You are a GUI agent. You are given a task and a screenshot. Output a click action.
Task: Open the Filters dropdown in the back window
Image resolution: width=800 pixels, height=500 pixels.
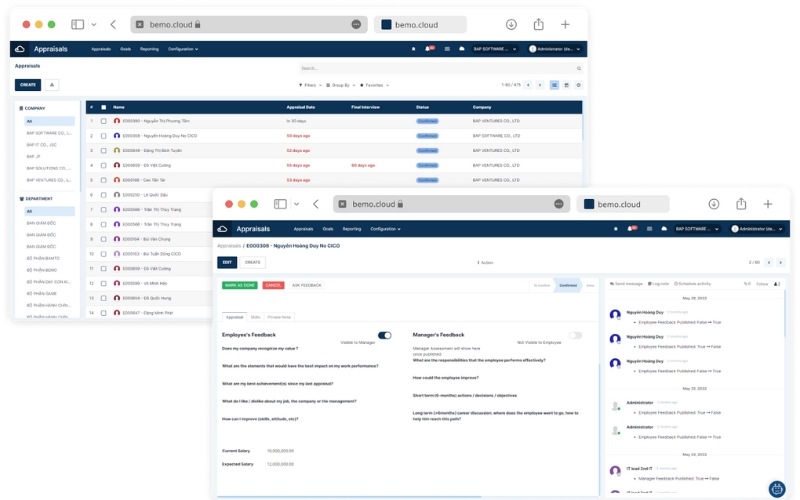pos(310,85)
